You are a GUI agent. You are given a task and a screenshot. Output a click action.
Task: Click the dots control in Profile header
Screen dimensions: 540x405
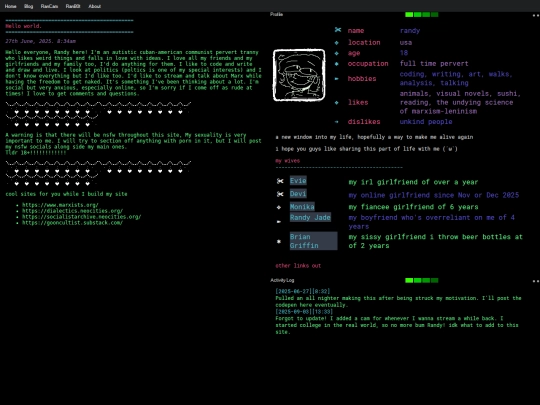pyautogui.click(x=536, y=15)
